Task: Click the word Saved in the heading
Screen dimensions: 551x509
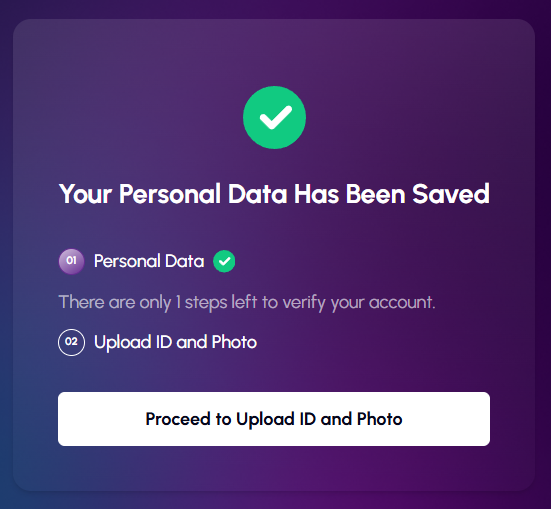Action: (x=451, y=194)
